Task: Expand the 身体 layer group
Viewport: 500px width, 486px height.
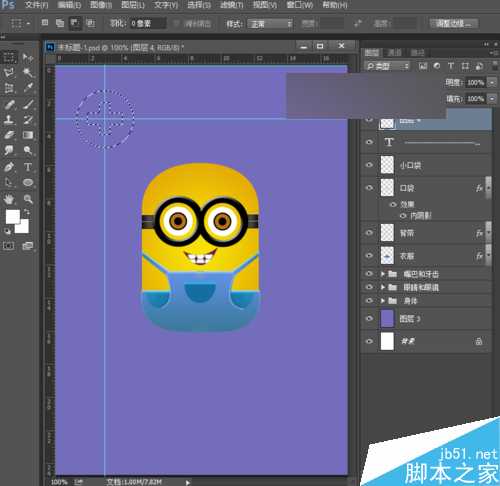Action: tap(383, 301)
